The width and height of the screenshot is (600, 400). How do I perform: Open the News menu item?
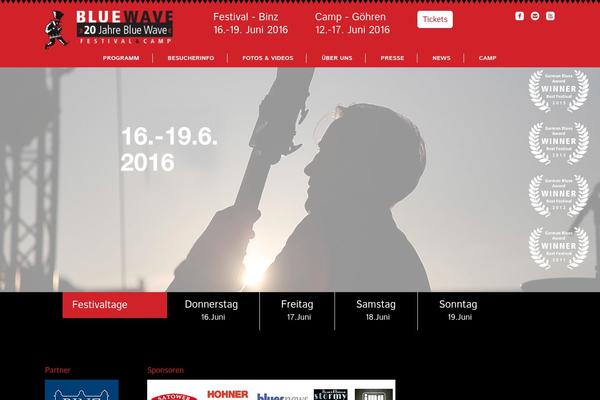pos(441,58)
